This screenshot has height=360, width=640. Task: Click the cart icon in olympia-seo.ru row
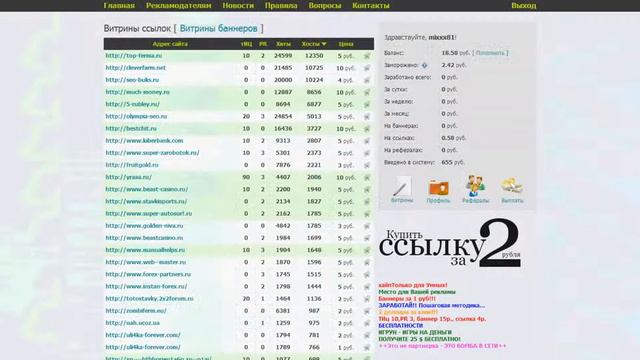click(367, 117)
